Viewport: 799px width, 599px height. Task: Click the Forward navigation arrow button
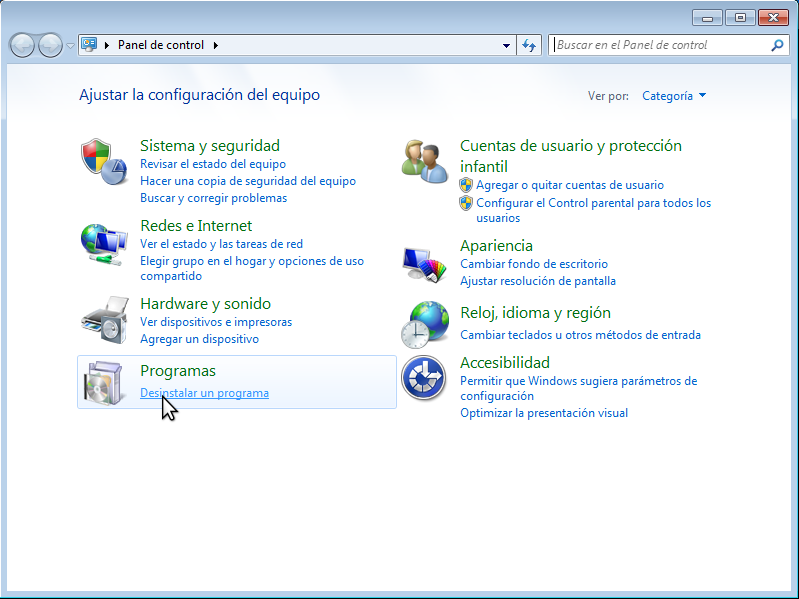pos(50,45)
